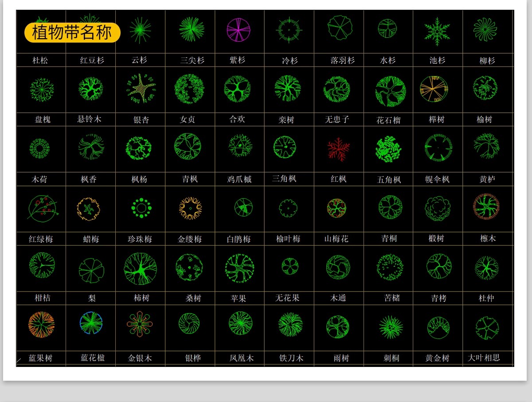The height and width of the screenshot is (402, 532).
Task: Select the yellow 蜡梅 plant symbol
Action: [88, 208]
